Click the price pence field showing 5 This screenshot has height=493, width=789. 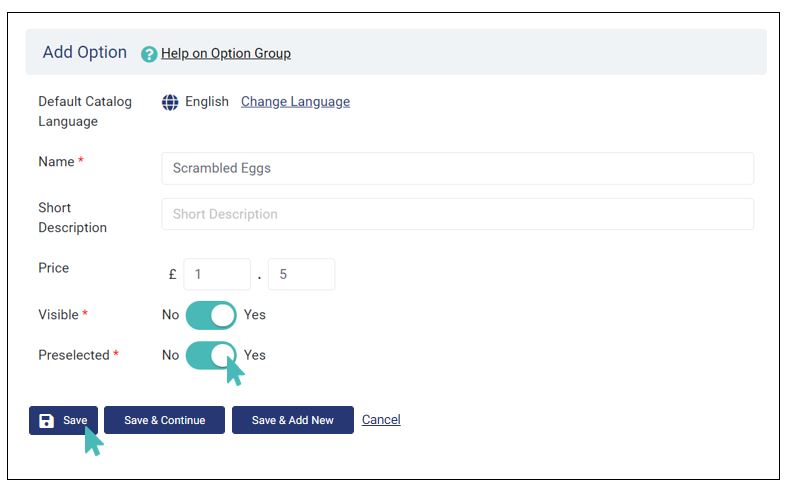(x=301, y=274)
